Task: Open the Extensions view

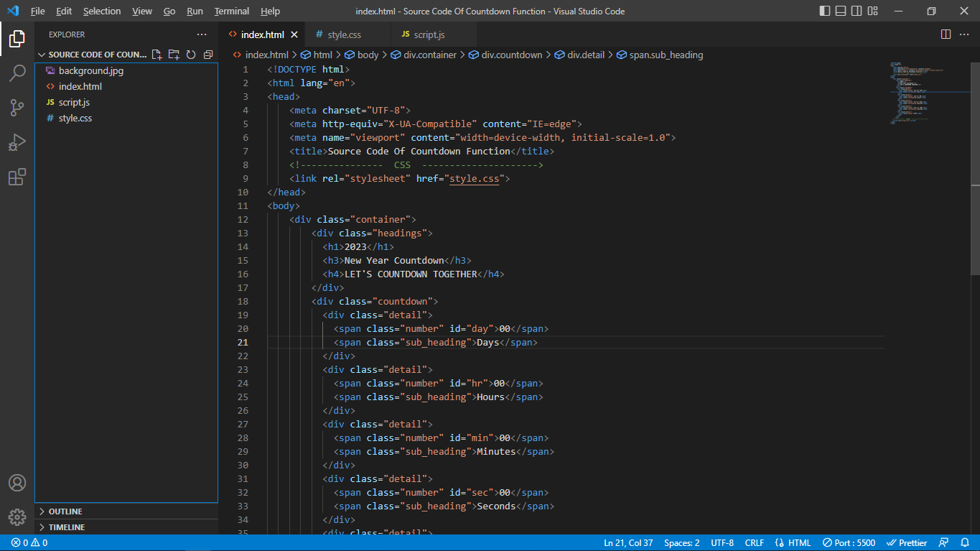Action: point(17,177)
